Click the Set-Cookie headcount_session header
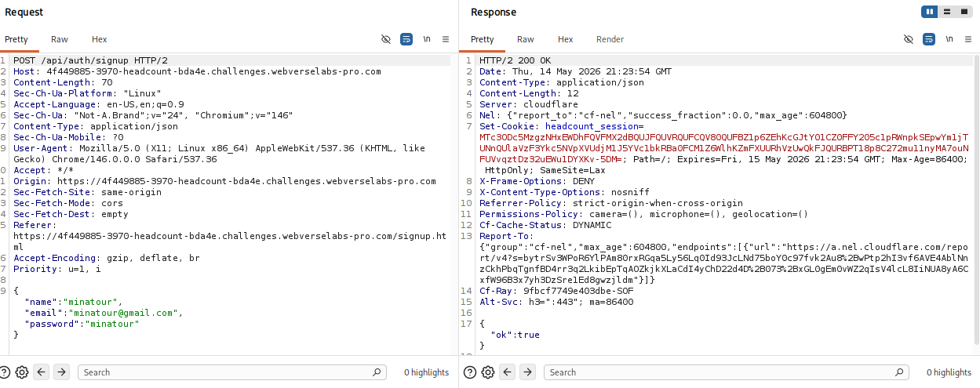This screenshot has width=980, height=388. coord(723,148)
